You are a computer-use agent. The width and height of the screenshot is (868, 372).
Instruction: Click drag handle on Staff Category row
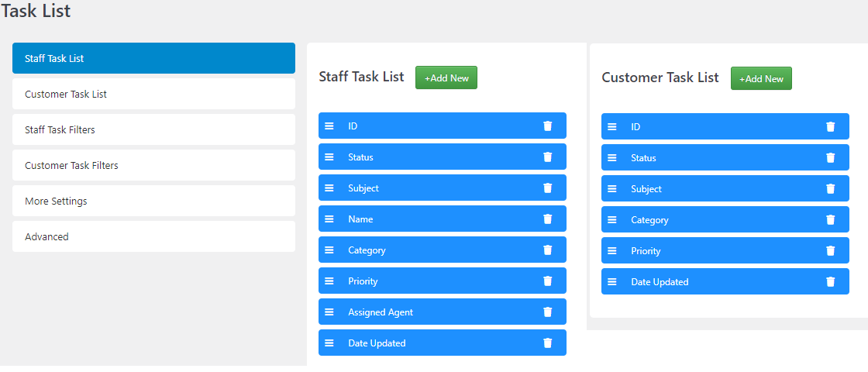point(329,250)
